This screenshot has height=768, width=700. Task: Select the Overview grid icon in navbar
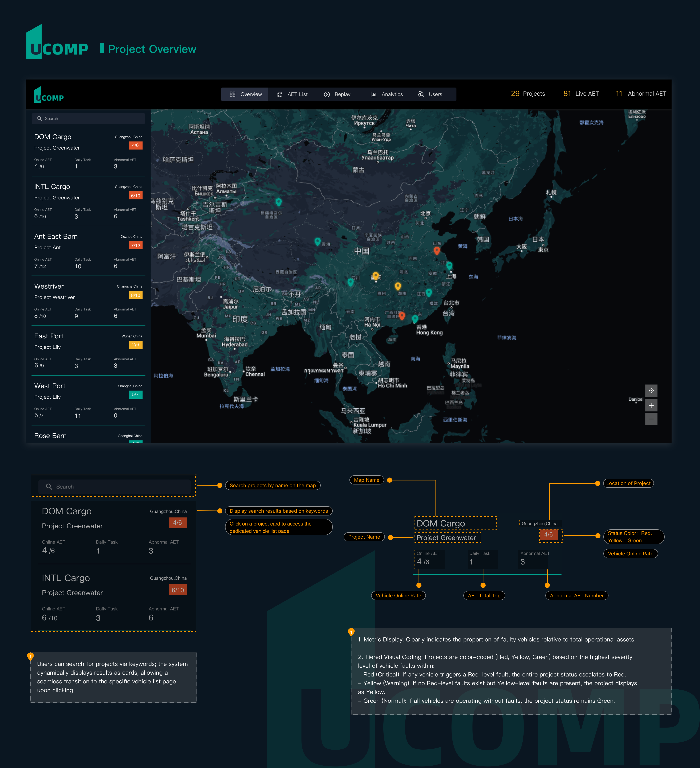tap(233, 94)
